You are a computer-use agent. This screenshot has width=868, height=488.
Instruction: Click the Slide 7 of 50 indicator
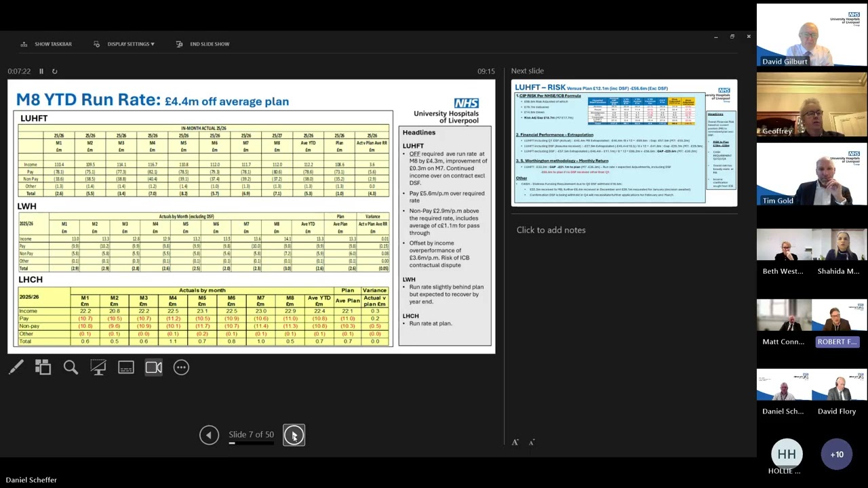(x=251, y=434)
